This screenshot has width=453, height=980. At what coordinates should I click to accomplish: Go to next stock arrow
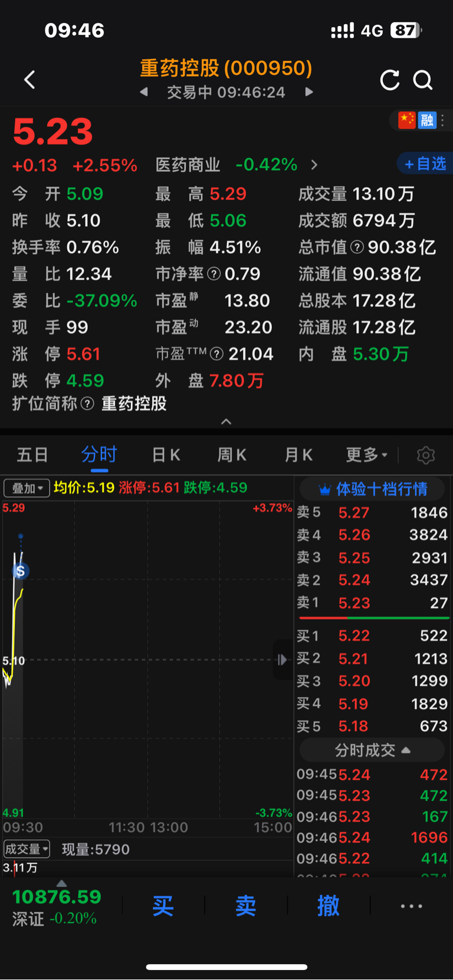[308, 92]
